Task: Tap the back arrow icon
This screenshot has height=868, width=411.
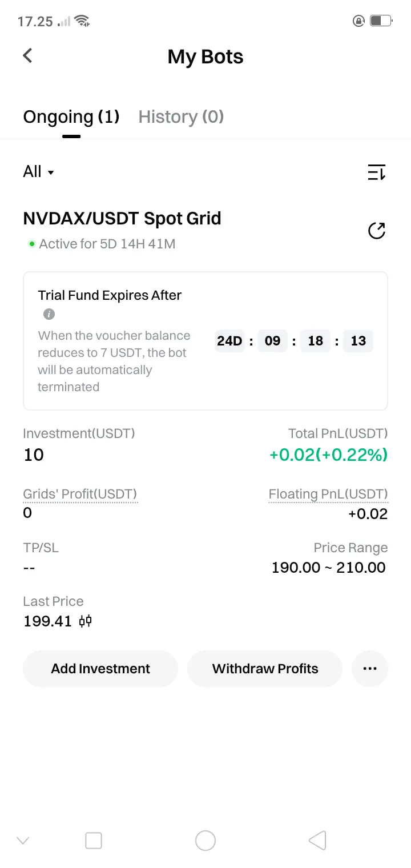Action: coord(27,55)
